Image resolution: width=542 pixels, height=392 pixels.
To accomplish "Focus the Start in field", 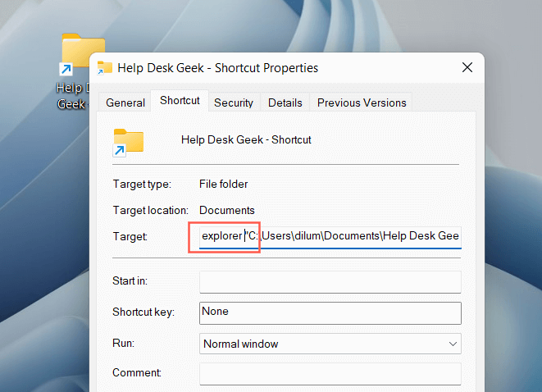I will (330, 282).
